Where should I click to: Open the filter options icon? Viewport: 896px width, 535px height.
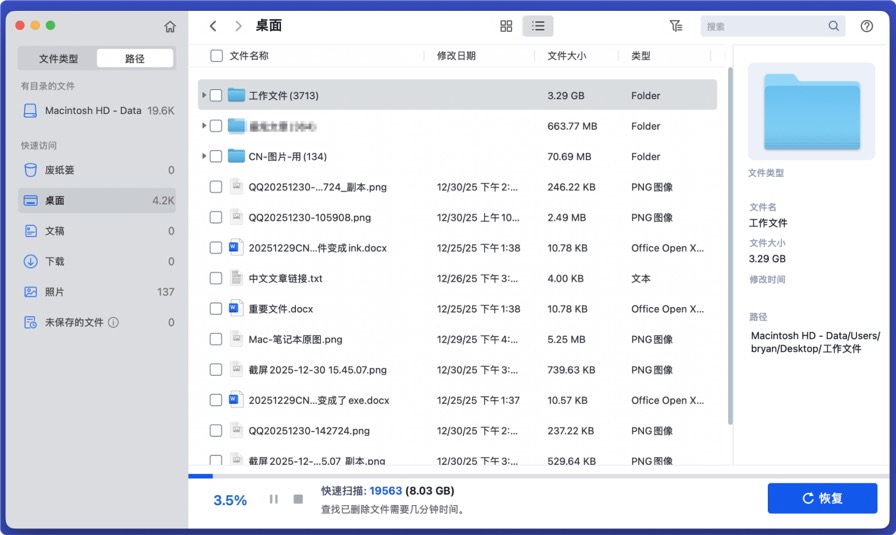coord(675,26)
